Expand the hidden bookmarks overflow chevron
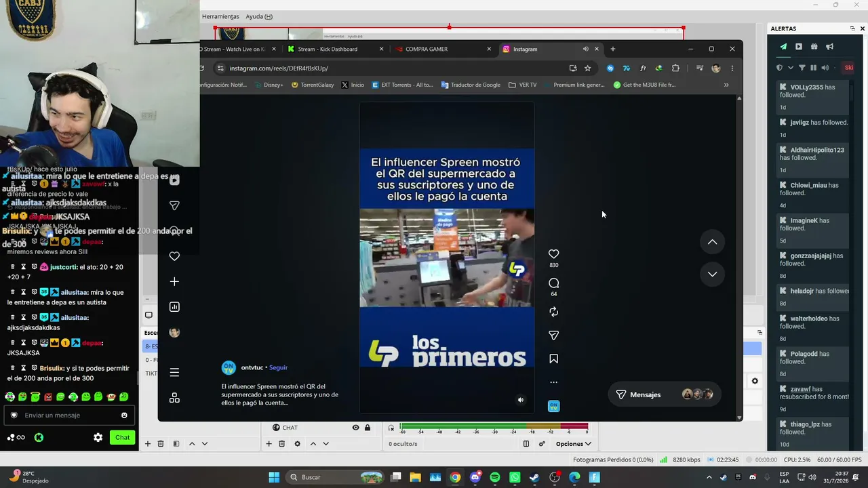This screenshot has width=868, height=488. (x=726, y=85)
